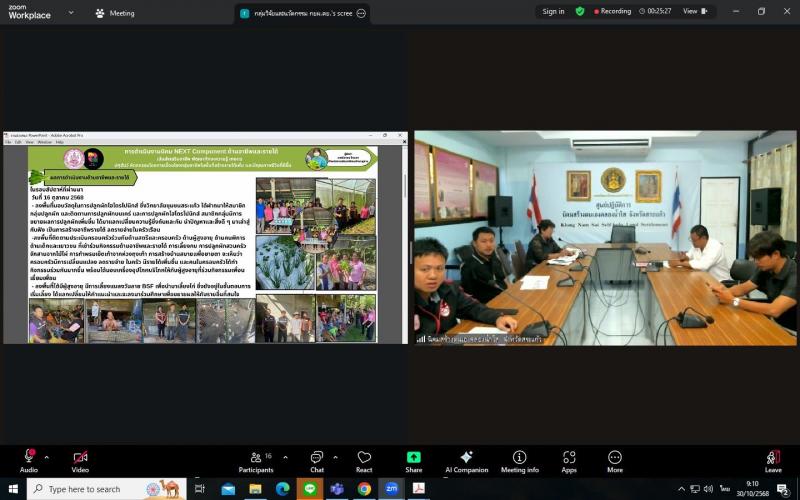The image size is (800, 500).
Task: Open Task View on the taskbar
Action: [x=199, y=489]
